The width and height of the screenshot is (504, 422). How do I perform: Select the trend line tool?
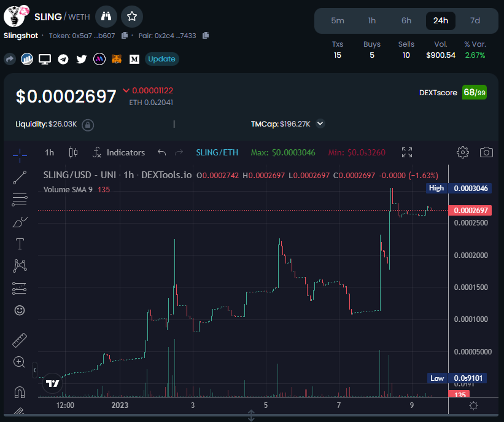(x=20, y=178)
